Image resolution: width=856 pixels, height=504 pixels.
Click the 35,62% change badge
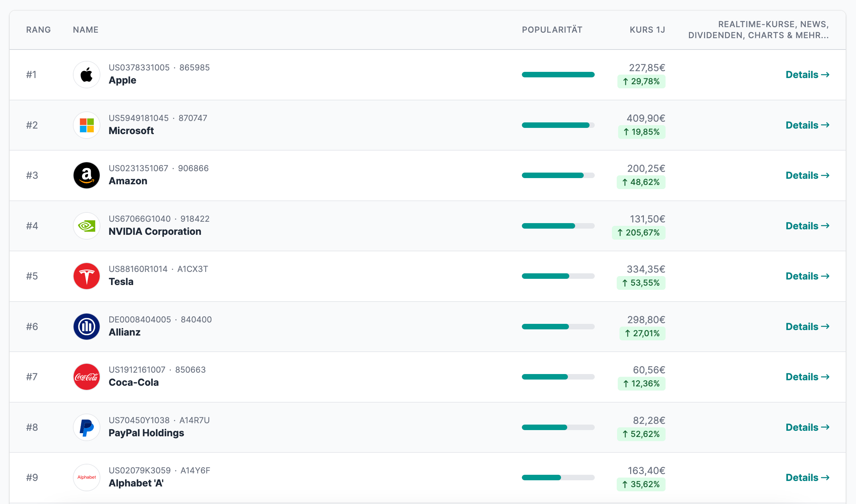point(641,484)
